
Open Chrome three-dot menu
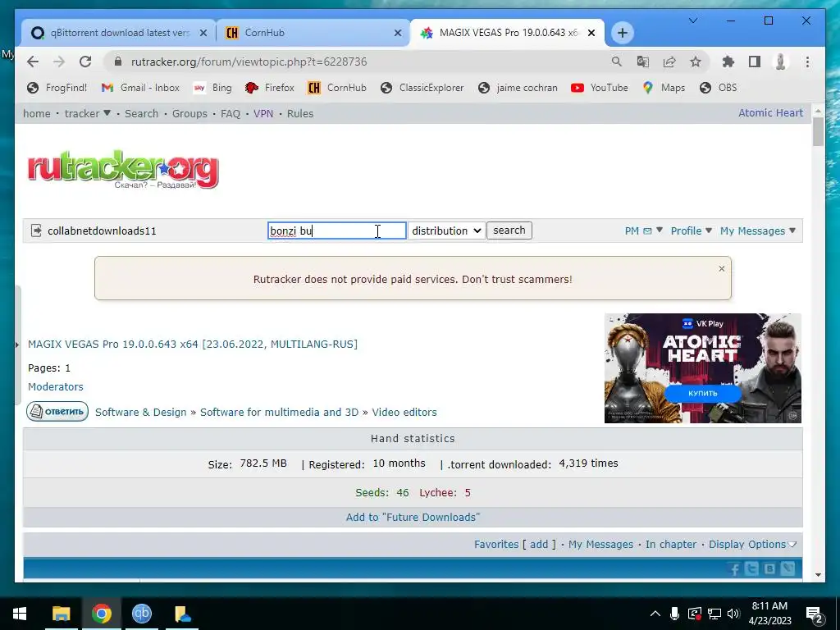[807, 62]
